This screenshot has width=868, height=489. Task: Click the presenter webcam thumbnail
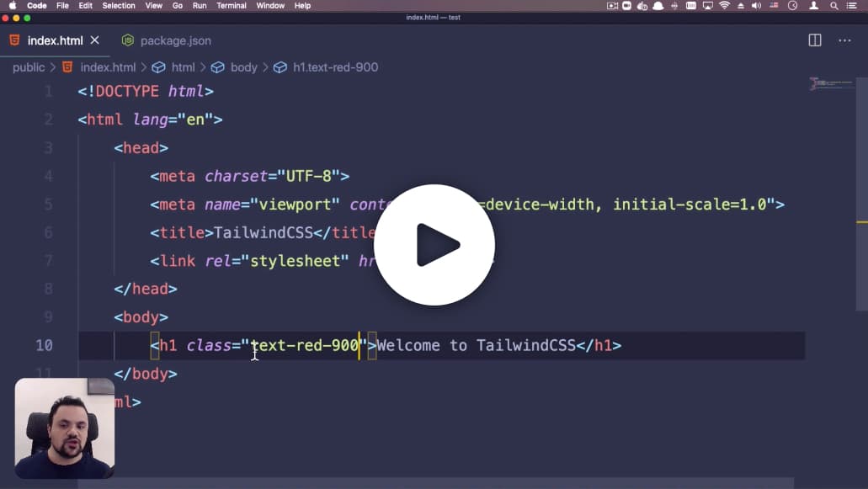pos(65,428)
